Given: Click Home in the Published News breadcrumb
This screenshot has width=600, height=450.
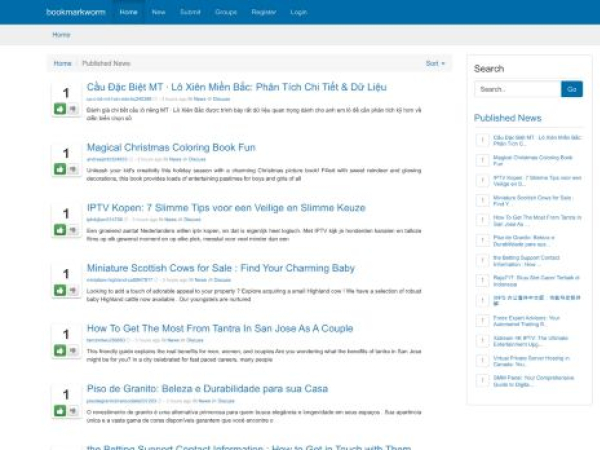Looking at the screenshot, I should pos(62,64).
